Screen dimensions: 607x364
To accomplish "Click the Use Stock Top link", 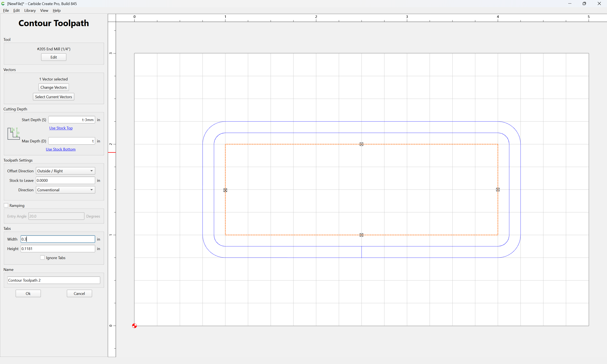I will pos(61,128).
